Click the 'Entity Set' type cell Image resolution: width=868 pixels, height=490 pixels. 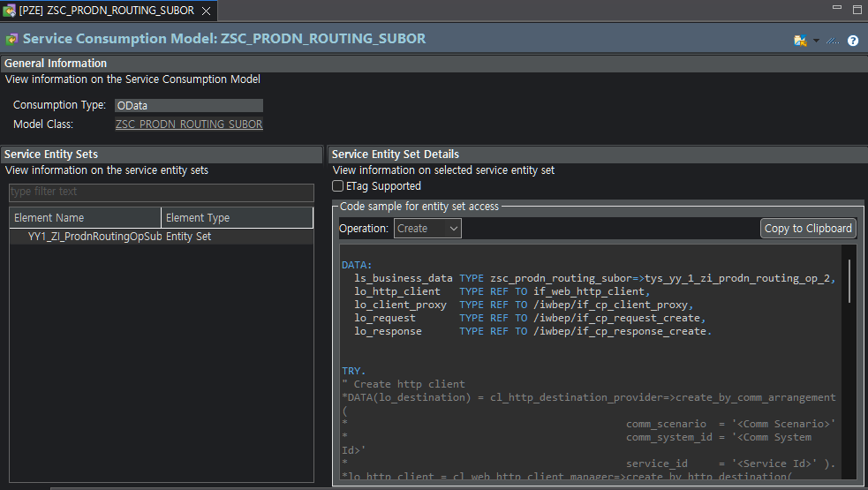(188, 237)
